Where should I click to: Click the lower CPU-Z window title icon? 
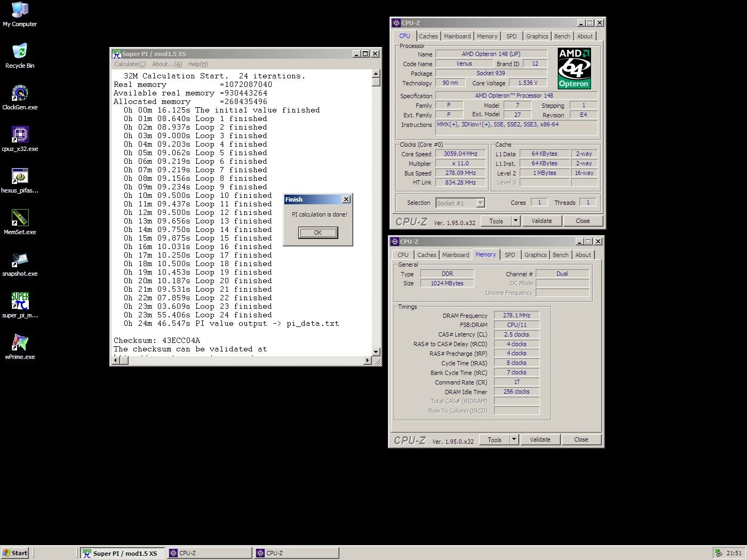tap(395, 242)
